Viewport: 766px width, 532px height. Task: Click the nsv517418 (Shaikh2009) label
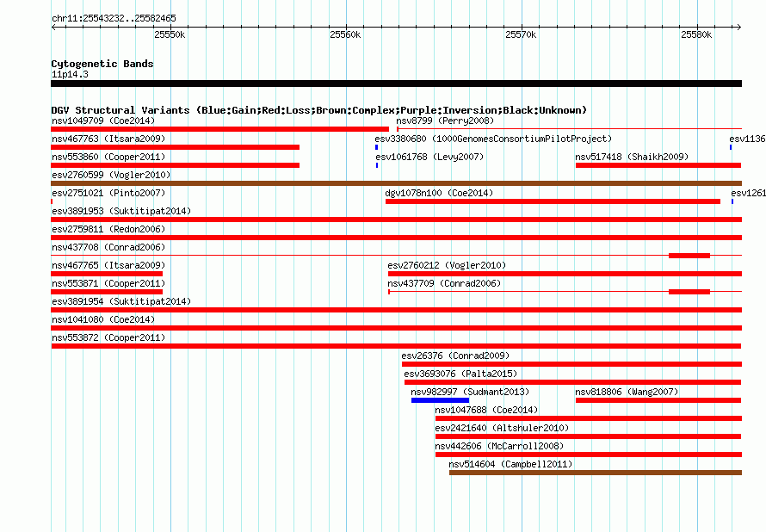tap(632, 157)
